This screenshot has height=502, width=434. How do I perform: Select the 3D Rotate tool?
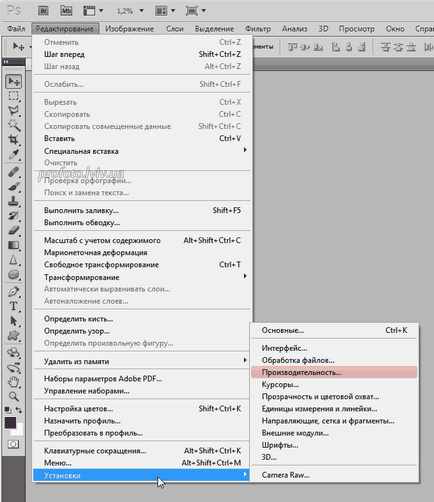14,352
